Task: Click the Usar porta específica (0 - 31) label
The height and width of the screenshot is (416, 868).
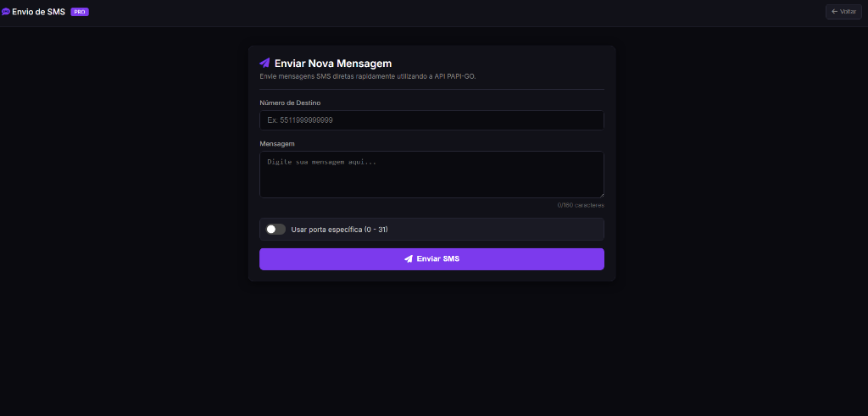Action: [x=339, y=229]
